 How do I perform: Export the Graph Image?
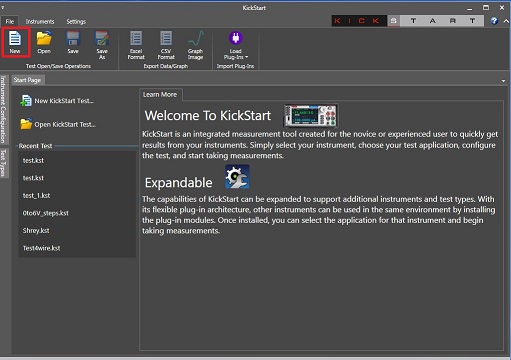pos(195,45)
